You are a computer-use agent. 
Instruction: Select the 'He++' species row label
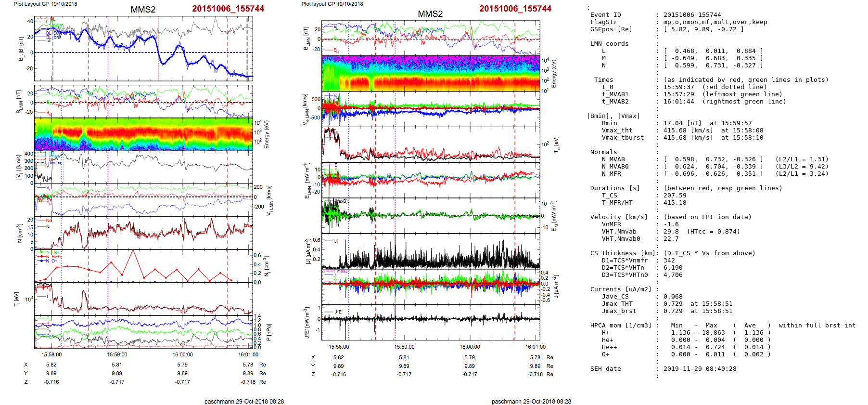coord(610,347)
